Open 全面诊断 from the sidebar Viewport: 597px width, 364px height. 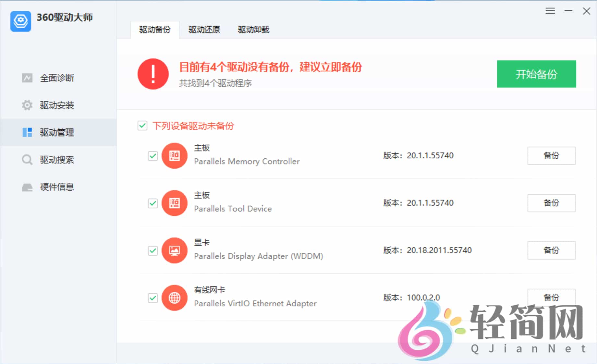click(27, 78)
